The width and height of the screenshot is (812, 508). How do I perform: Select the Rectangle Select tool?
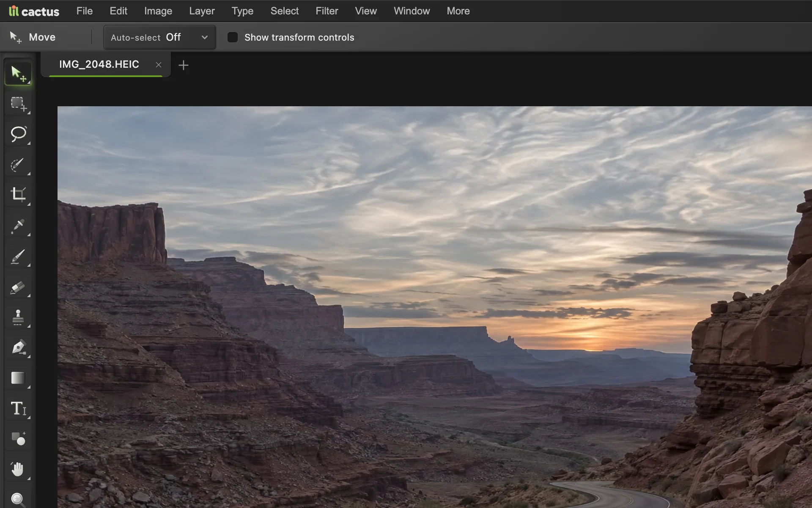[x=18, y=104]
